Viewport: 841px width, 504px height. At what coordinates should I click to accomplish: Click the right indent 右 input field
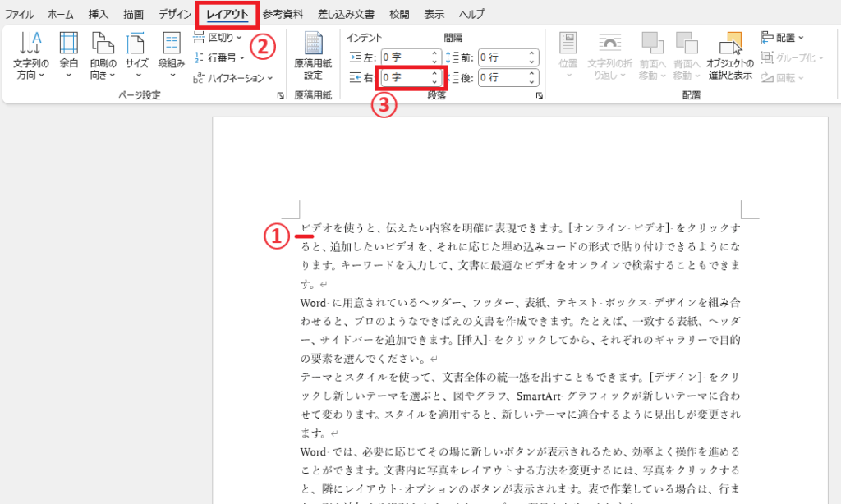point(405,77)
